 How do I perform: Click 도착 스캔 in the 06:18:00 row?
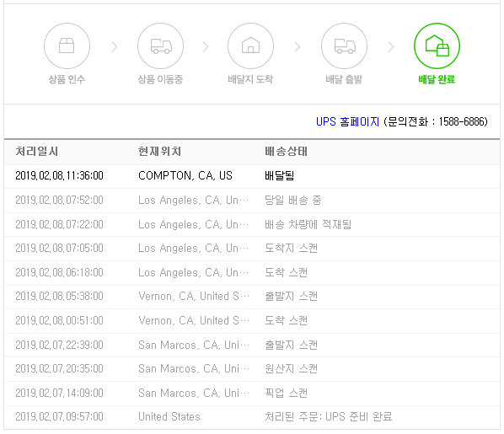(287, 272)
